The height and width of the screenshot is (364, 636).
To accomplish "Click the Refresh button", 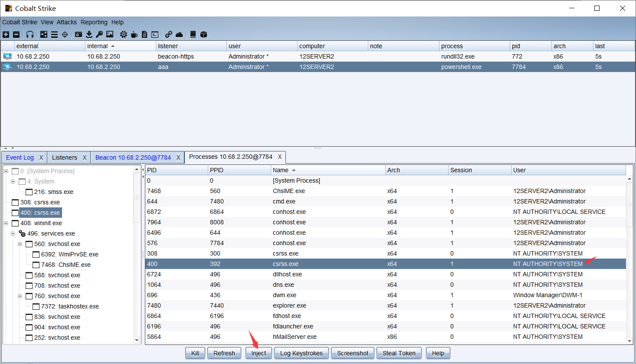I will pos(224,353).
